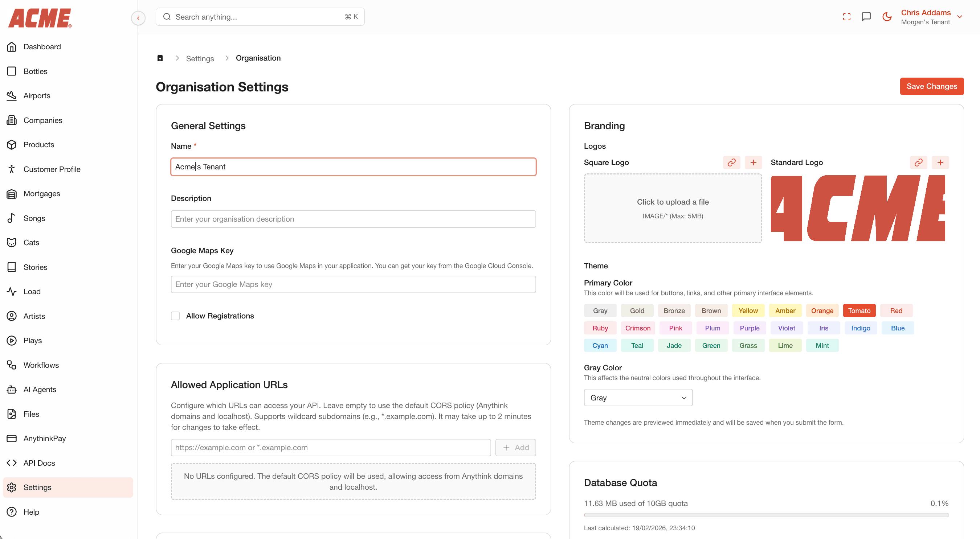Open the Gray Color dropdown

click(x=638, y=397)
